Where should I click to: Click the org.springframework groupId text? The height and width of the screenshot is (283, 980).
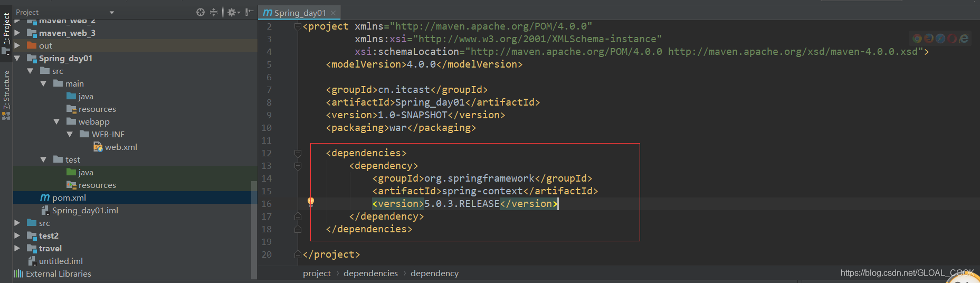click(x=480, y=178)
